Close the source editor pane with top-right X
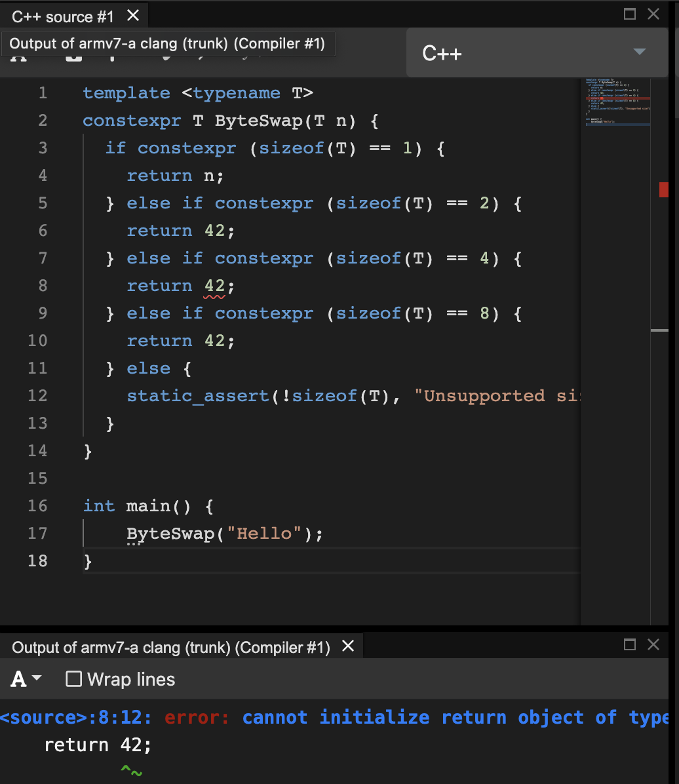 click(x=653, y=14)
